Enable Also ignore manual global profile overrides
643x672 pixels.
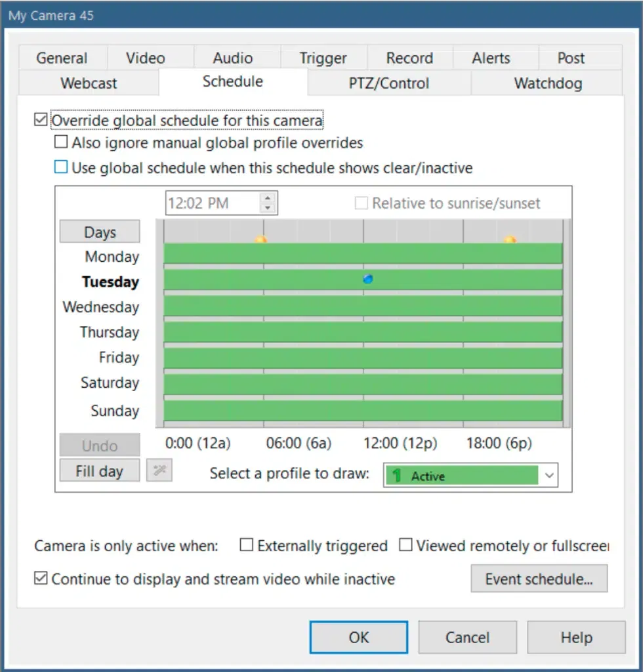point(61,142)
